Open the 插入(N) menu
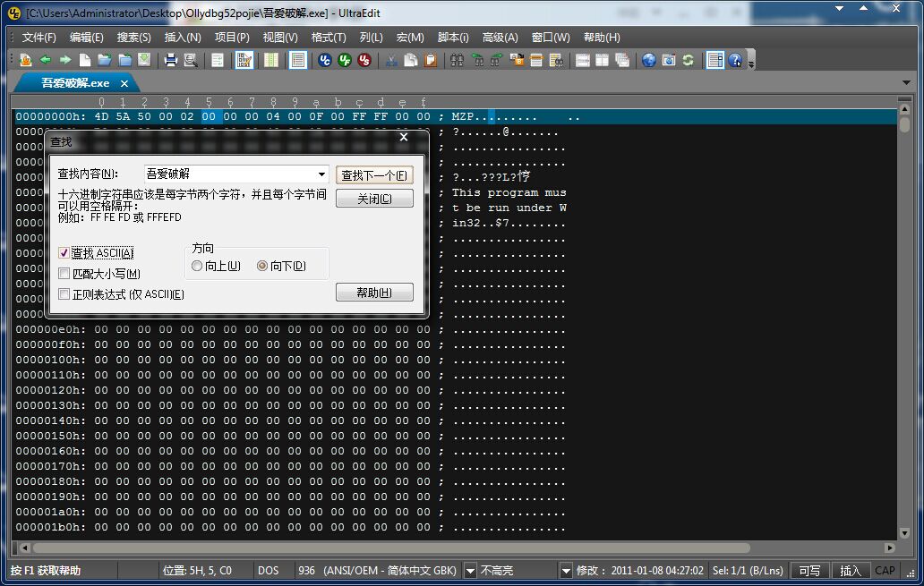The width and height of the screenshot is (924, 586). pos(183,38)
